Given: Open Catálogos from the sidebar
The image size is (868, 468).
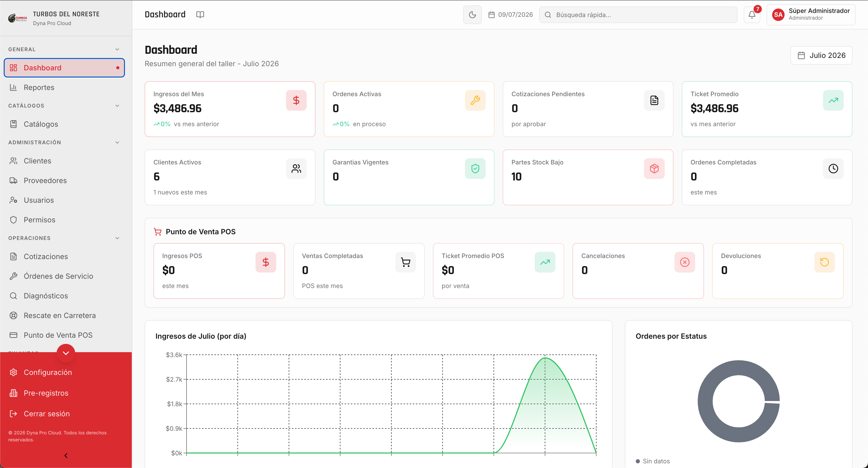Looking at the screenshot, I should click(64, 124).
